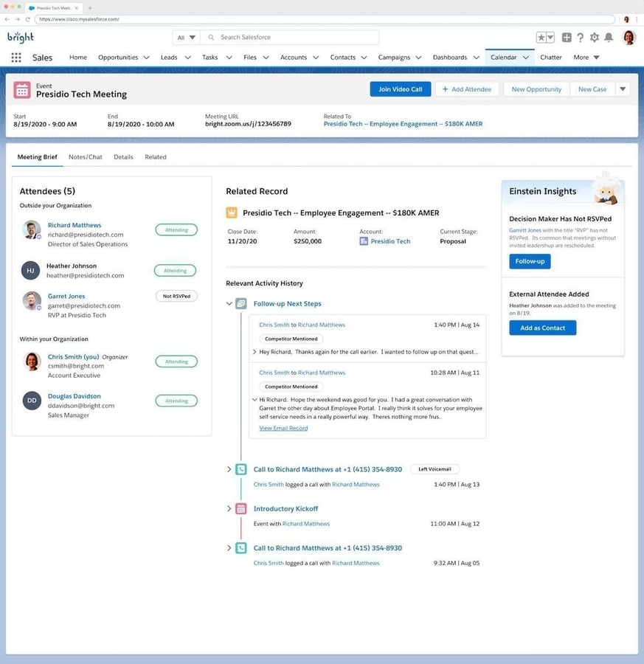Screen dimensions: 644x664
Task: Open the App Launcher grid icon
Action: (16, 57)
